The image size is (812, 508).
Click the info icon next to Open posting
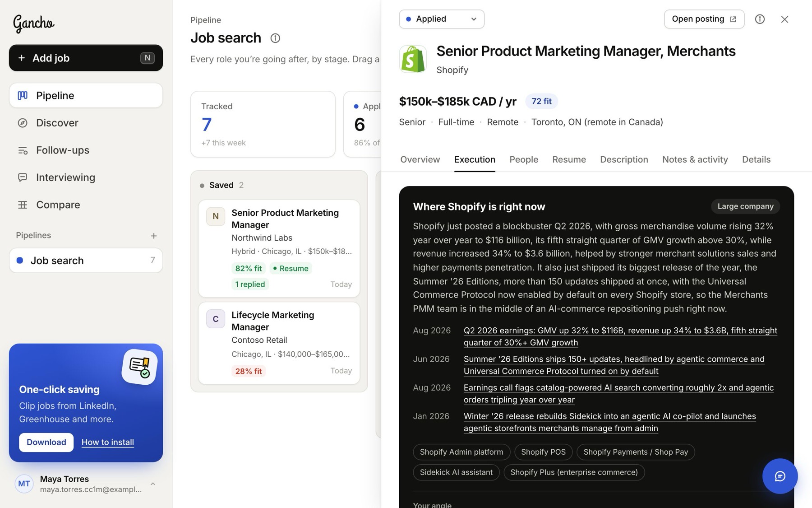click(x=760, y=19)
